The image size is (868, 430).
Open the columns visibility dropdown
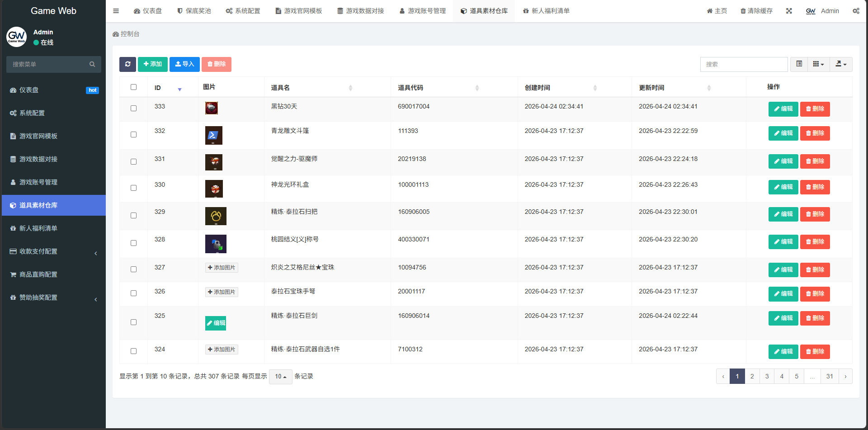coord(818,64)
